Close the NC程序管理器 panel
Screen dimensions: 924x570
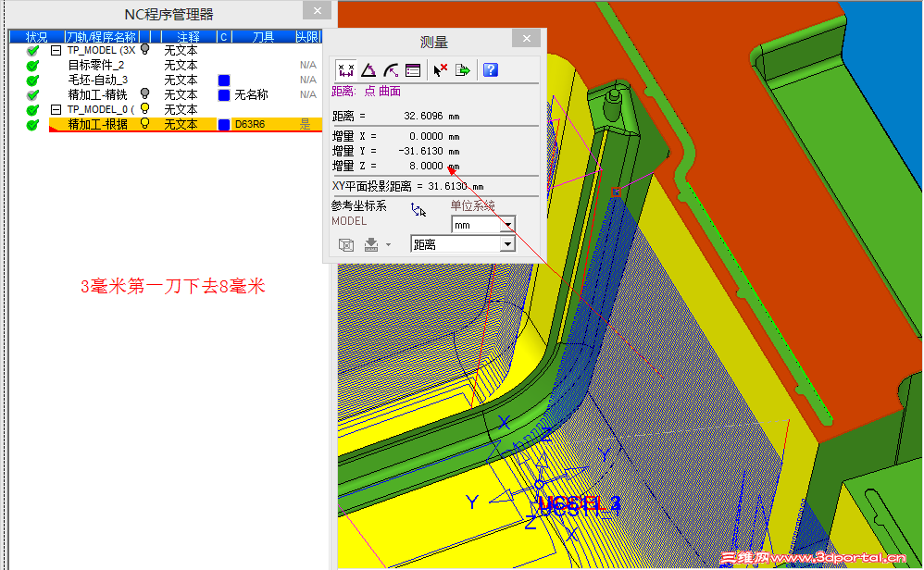317,10
